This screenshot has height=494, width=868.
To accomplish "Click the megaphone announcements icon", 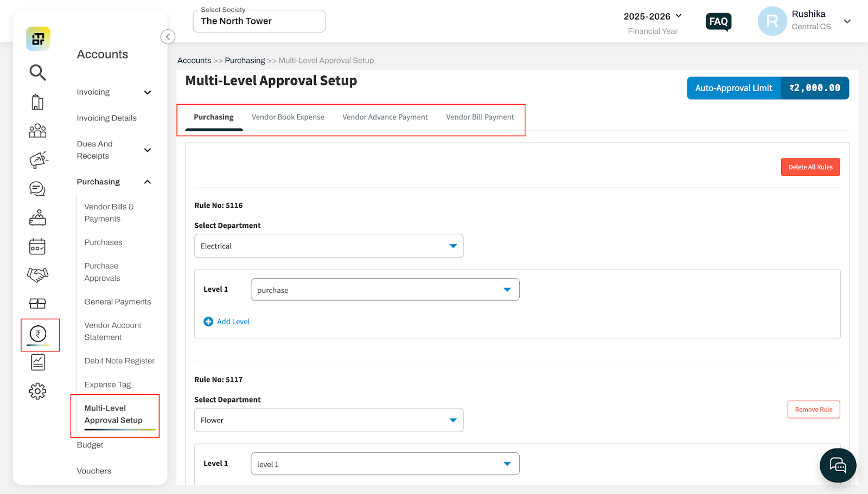I will click(x=38, y=159).
